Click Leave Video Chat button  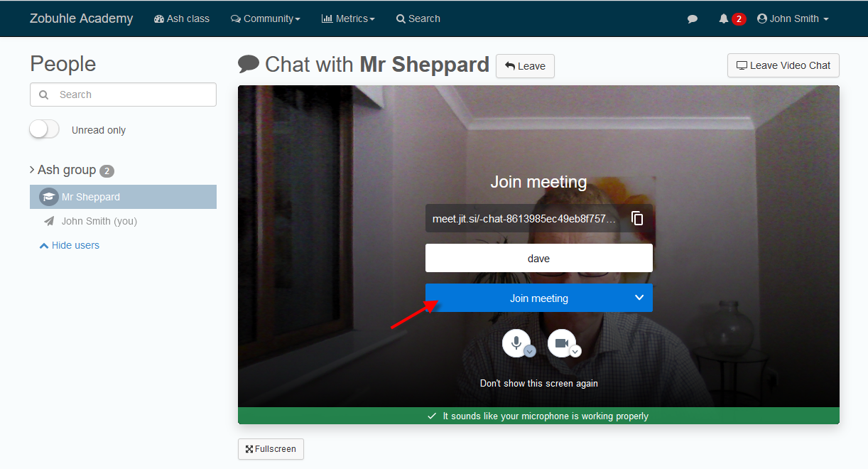[783, 65]
